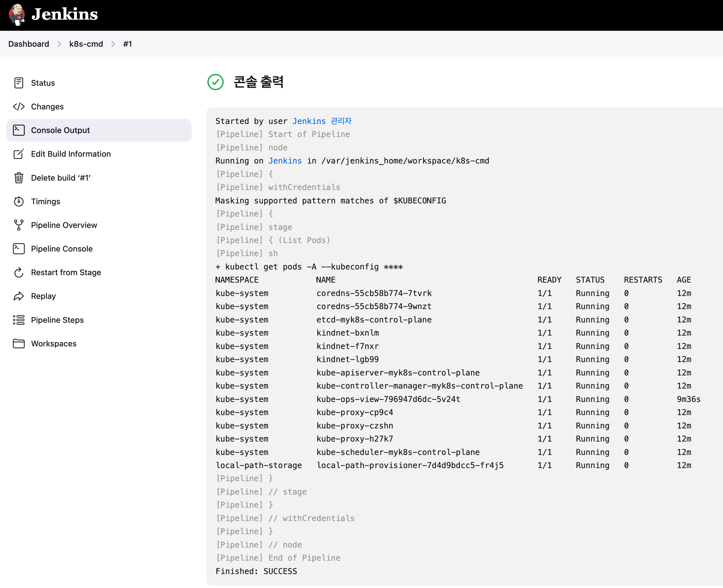This screenshot has height=588, width=723.
Task: Click kube-apiserver-myk8s-control-plane pod name
Action: point(398,373)
